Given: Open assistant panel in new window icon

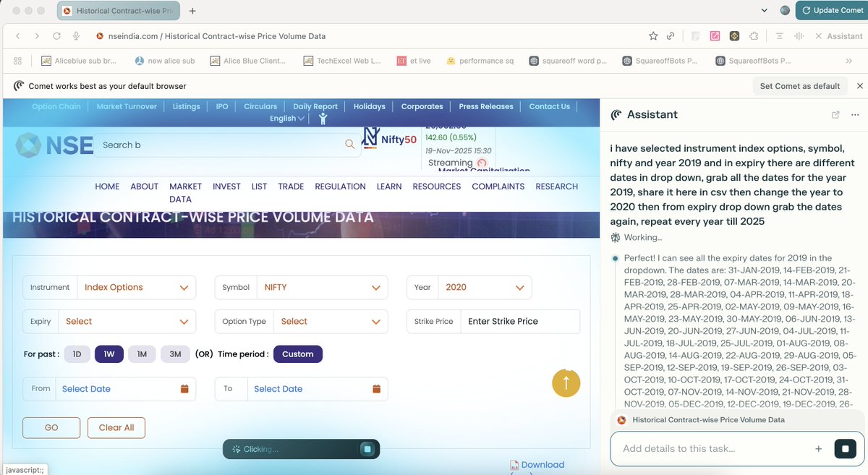Looking at the screenshot, I should point(835,115).
